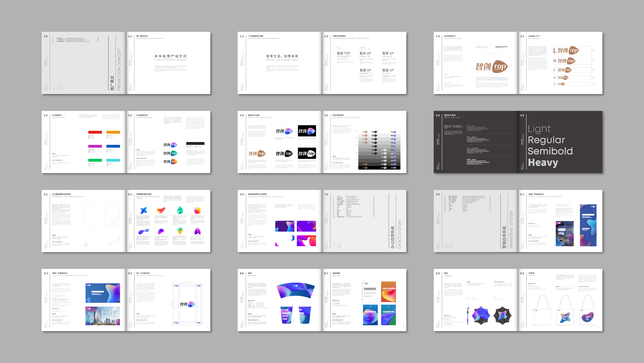644x363 pixels.
Task: Click the EXHIBITOR badge on page 8.7
Action: [389, 315]
